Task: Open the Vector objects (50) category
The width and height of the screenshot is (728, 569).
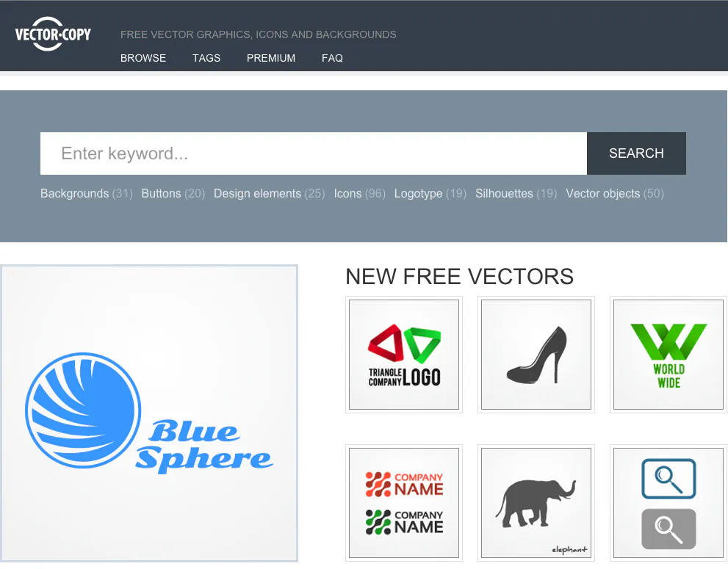Action: click(615, 194)
